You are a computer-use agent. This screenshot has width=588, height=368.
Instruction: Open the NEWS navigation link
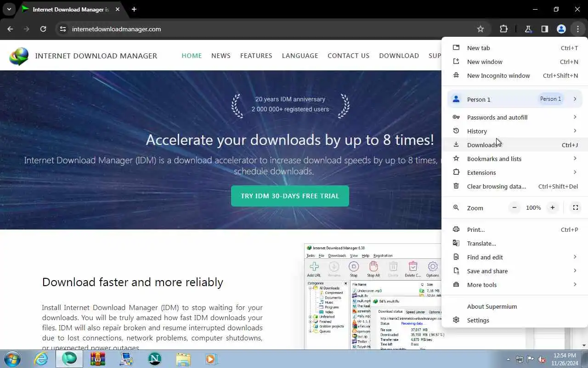(x=221, y=56)
